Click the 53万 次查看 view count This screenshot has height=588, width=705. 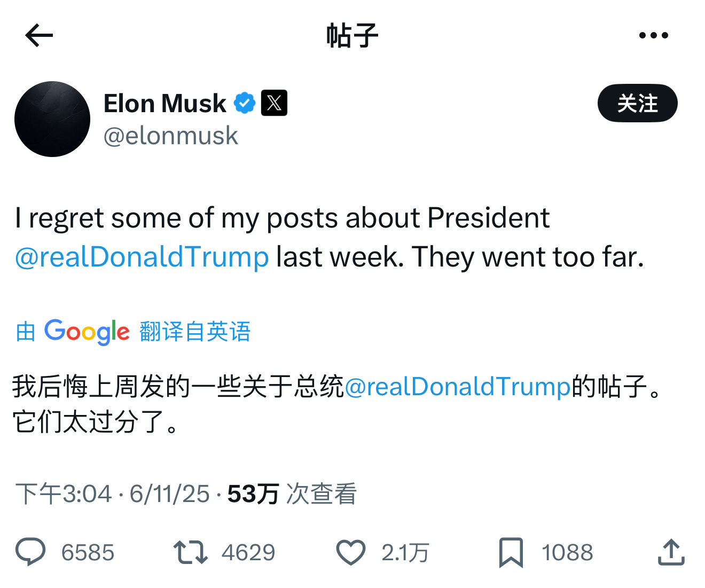point(292,494)
